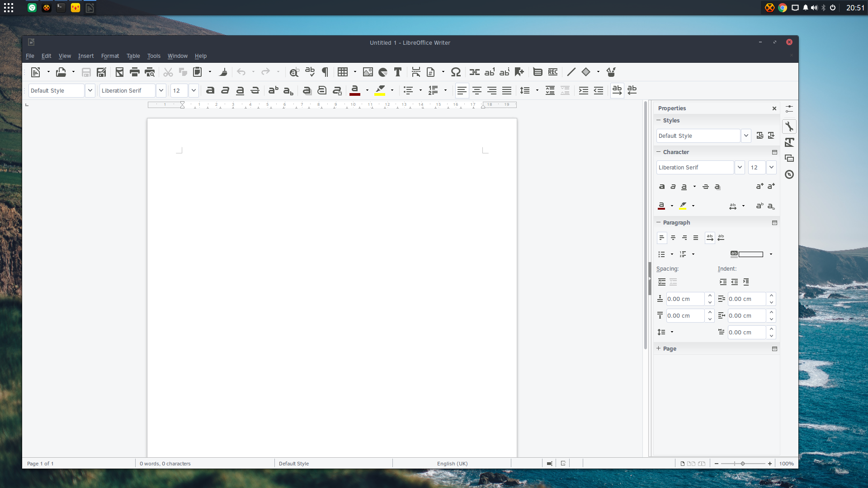Toggle Italic in formatting toolbar
This screenshot has width=868, height=488.
(x=225, y=90)
